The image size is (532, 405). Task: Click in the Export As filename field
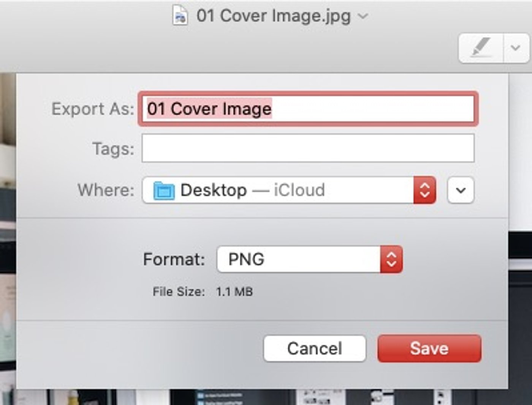[x=308, y=109]
